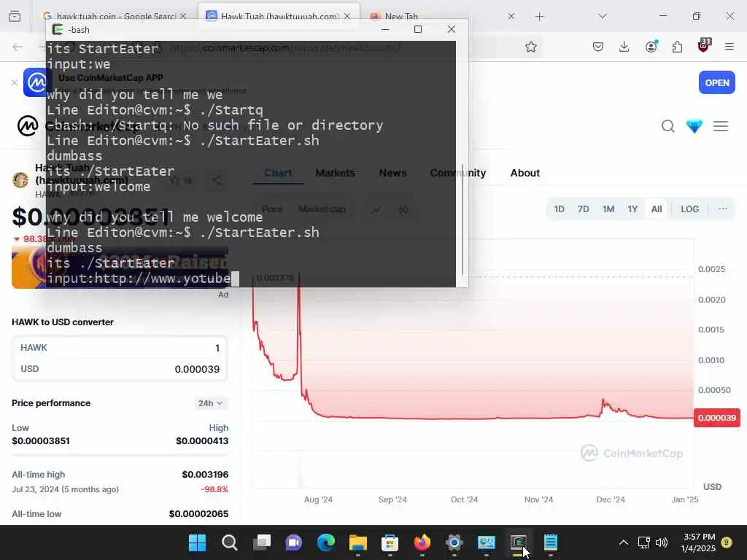Click the All-time high value $0.003196
This screenshot has width=747, height=560.
[x=205, y=474]
